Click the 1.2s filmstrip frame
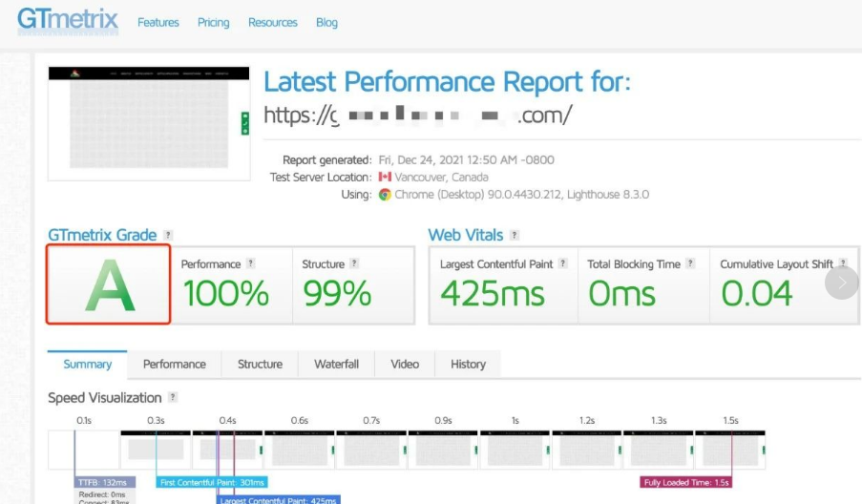Viewport: 862px width, 504px height. coord(587,450)
